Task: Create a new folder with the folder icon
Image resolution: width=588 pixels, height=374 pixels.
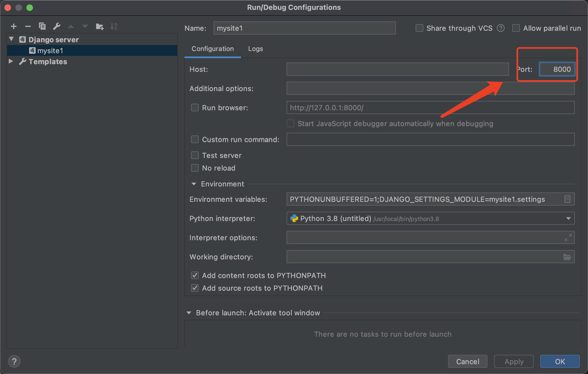Action: [99, 27]
